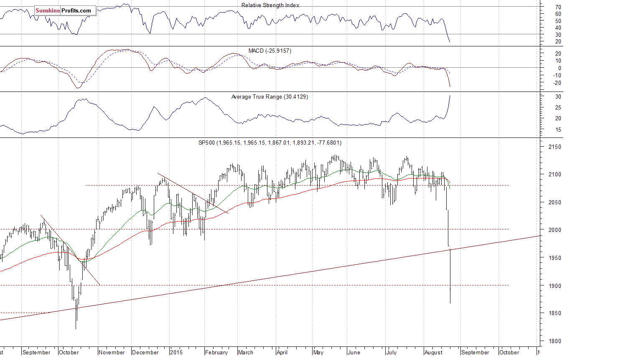
Task: Click the ATR 15 axis value
Action: pos(558,130)
